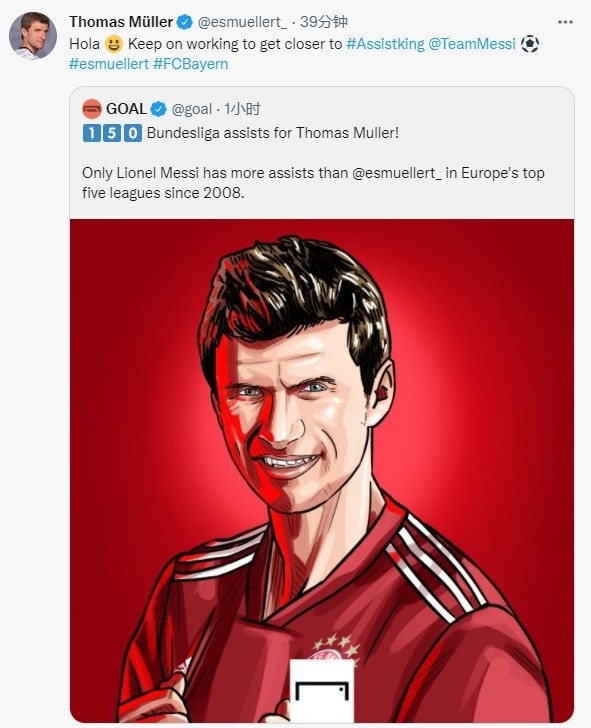591x728 pixels.
Task: Click the number 0 keycap emoji
Action: (x=133, y=134)
